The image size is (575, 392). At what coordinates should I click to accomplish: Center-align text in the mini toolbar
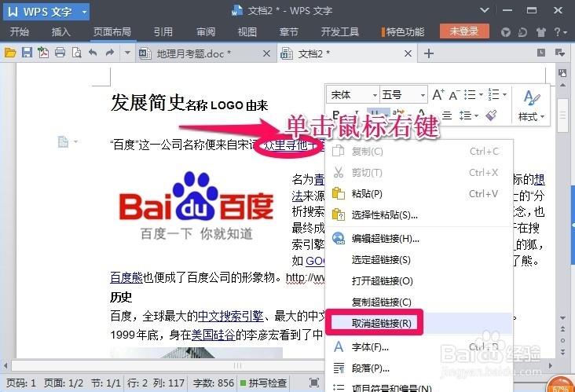[x=447, y=116]
